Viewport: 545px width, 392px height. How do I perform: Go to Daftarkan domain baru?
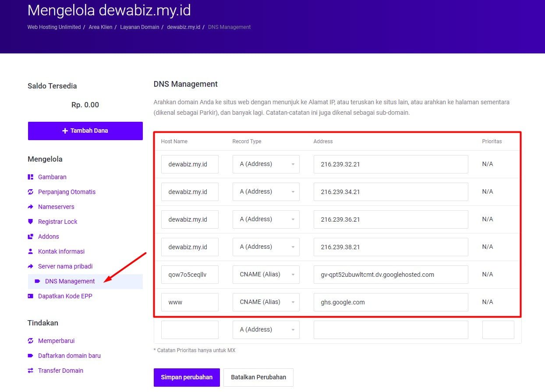point(69,356)
